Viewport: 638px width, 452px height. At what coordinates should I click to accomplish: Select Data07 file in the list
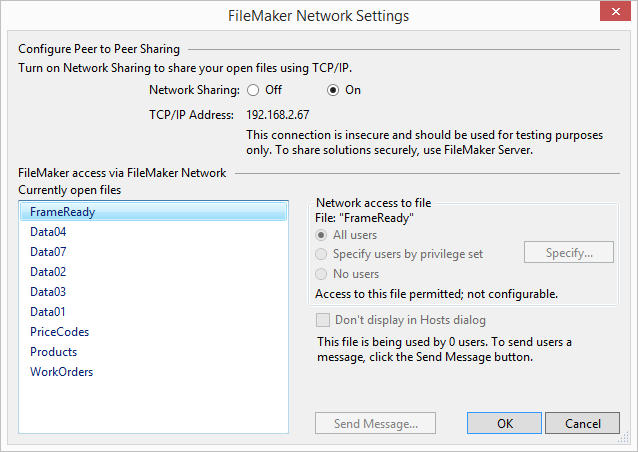pos(48,252)
